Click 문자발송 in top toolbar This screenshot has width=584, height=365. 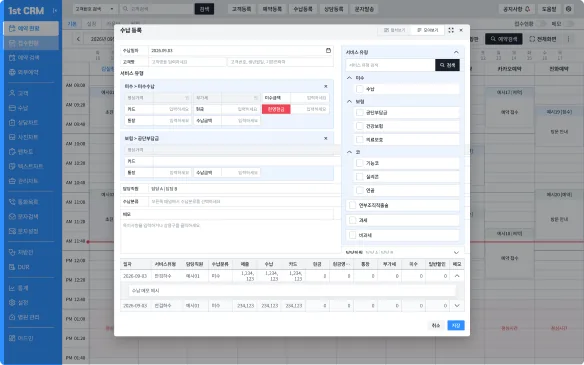pyautogui.click(x=364, y=9)
